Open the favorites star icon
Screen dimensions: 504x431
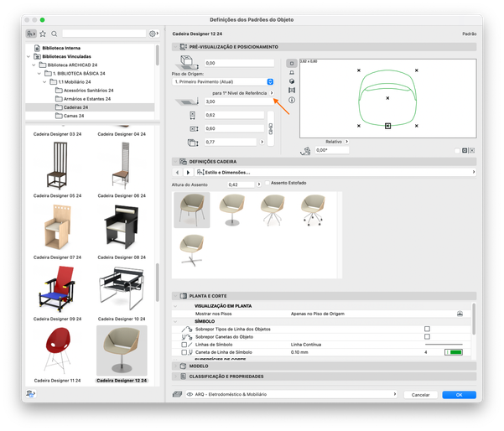(x=43, y=34)
